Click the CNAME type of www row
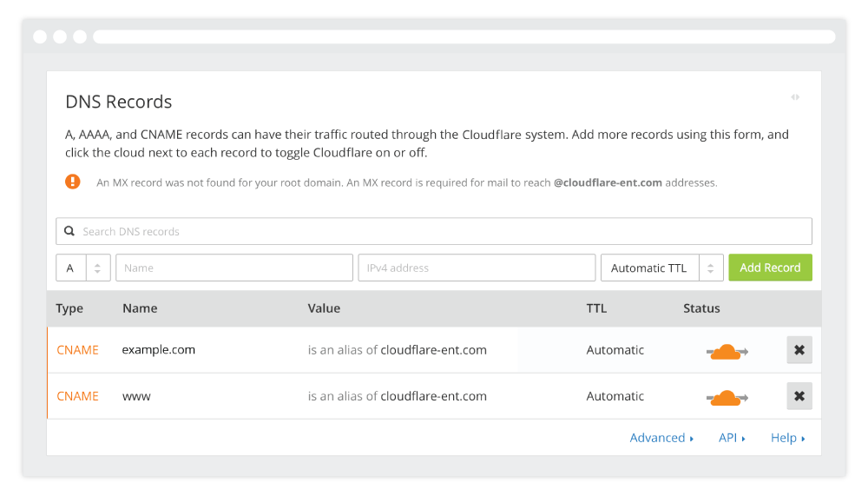 pyautogui.click(x=77, y=396)
